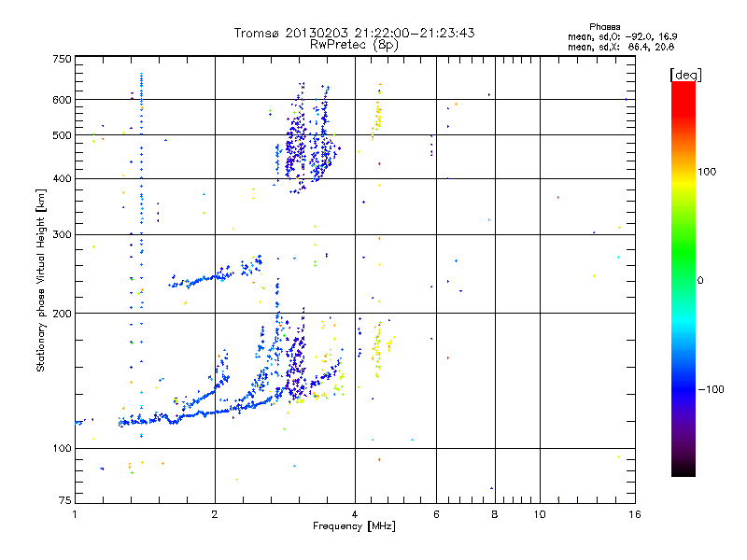The width and height of the screenshot is (747, 560).
Task: Click the '2' frequency tick label
Action: click(215, 514)
